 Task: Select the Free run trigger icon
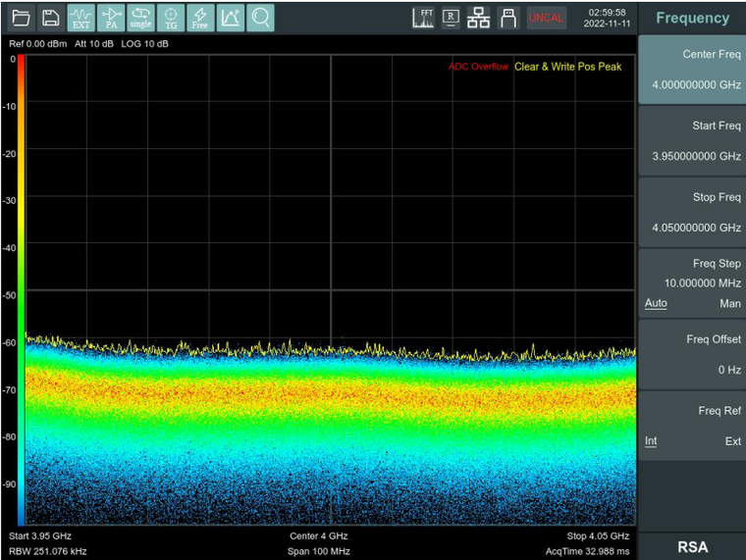200,18
